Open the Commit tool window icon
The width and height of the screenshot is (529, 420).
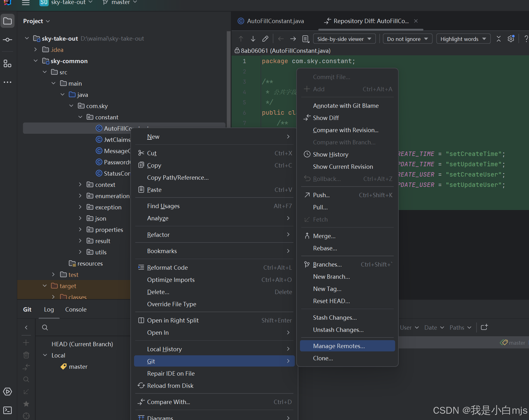[7, 40]
